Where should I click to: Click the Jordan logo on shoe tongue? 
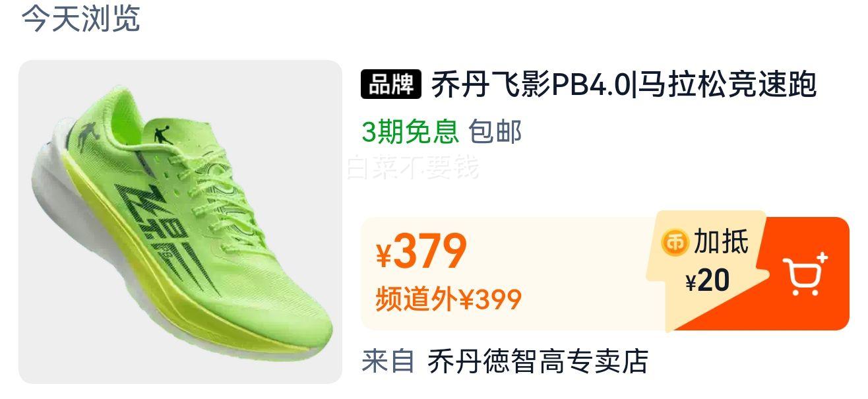(x=160, y=135)
